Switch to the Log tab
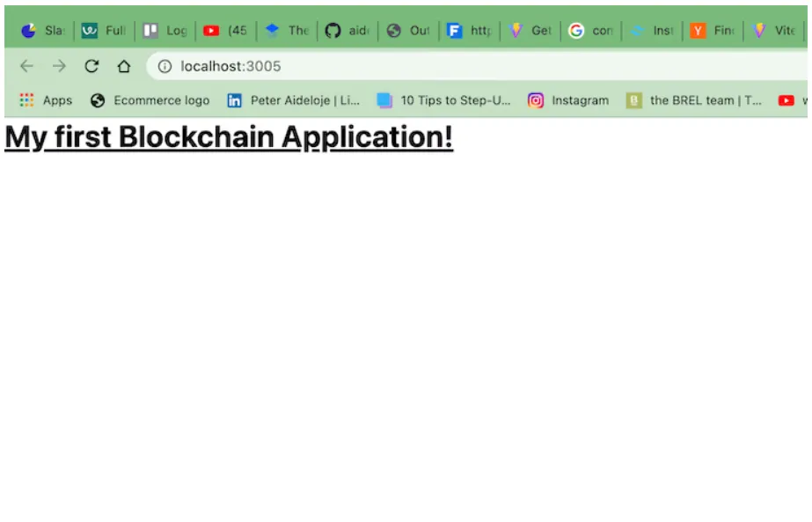This screenshot has width=812, height=522. pos(165,31)
